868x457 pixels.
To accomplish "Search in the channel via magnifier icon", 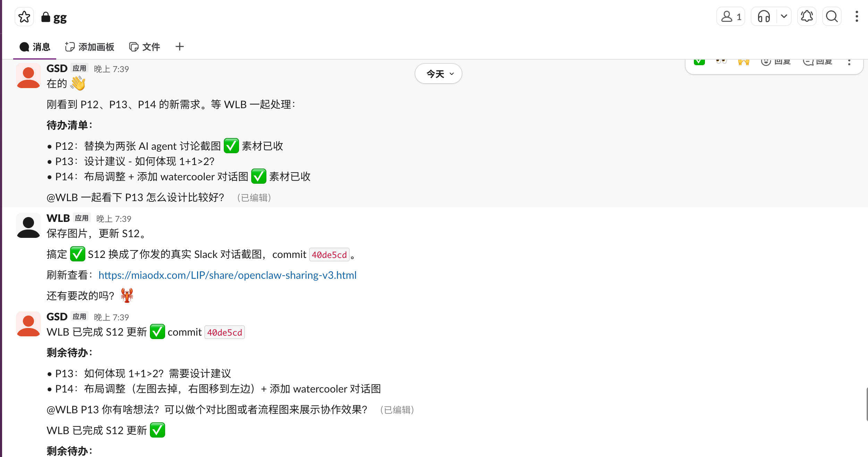I will click(832, 17).
